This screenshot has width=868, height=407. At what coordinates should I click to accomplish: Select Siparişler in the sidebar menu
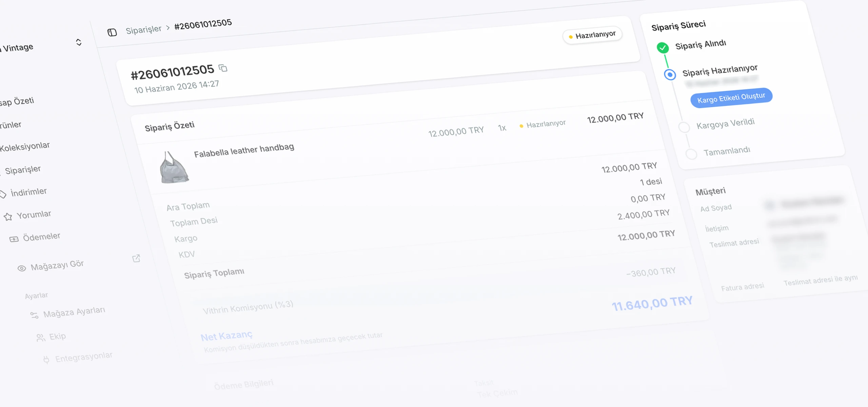coord(23,170)
